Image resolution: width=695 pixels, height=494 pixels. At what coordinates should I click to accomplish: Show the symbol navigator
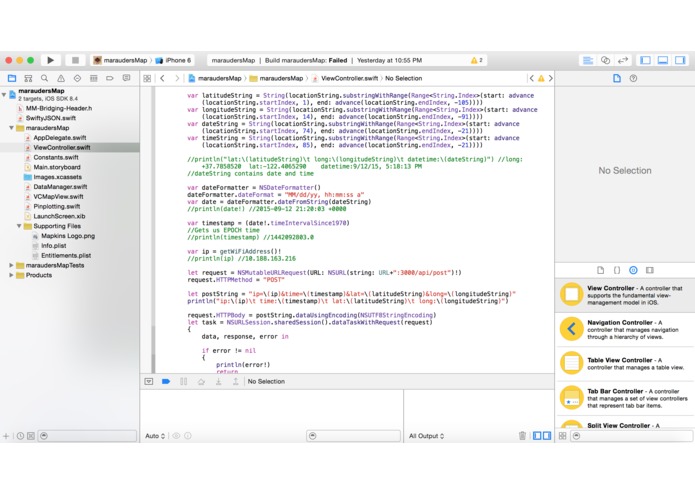[28, 78]
